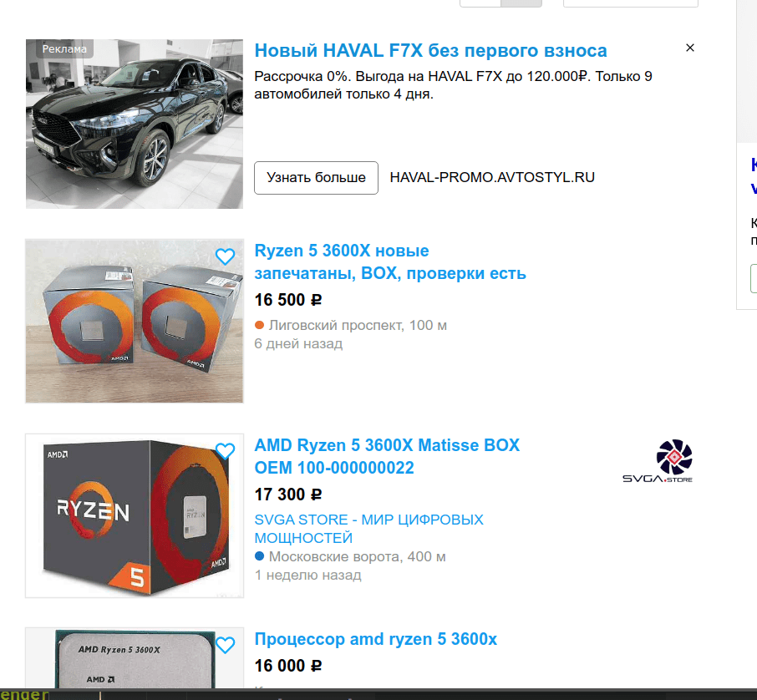757x700 pixels.
Task: Click the Реклама label on the car image
Action: click(x=64, y=48)
